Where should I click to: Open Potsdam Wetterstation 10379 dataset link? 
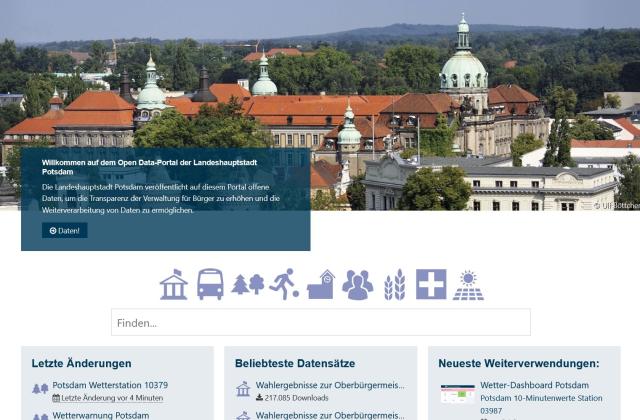click(x=110, y=385)
